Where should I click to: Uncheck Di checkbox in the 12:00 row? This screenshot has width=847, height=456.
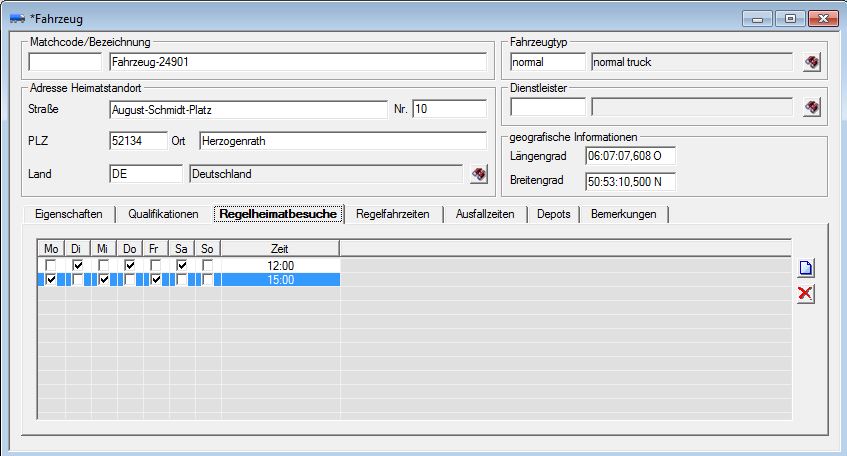[78, 265]
